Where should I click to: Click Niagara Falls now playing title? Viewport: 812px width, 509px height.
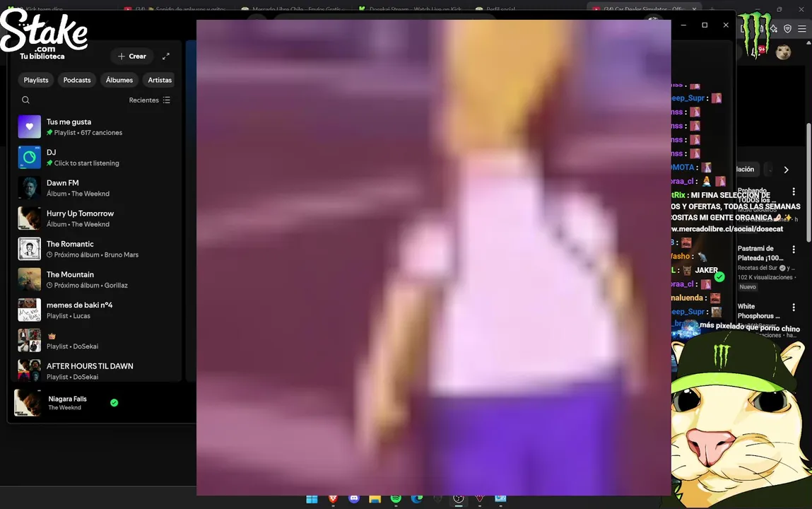(67, 399)
